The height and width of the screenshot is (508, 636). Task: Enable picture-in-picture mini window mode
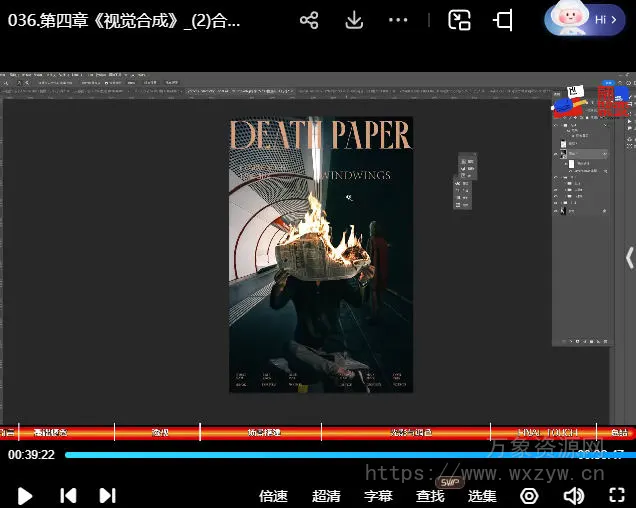[x=459, y=20]
